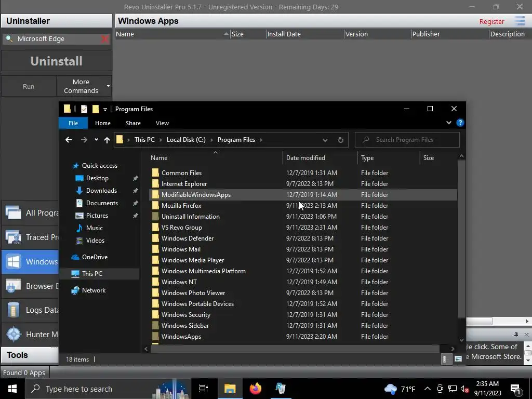Pin the Revo description panel
This screenshot has width=532, height=399.
pos(516,335)
